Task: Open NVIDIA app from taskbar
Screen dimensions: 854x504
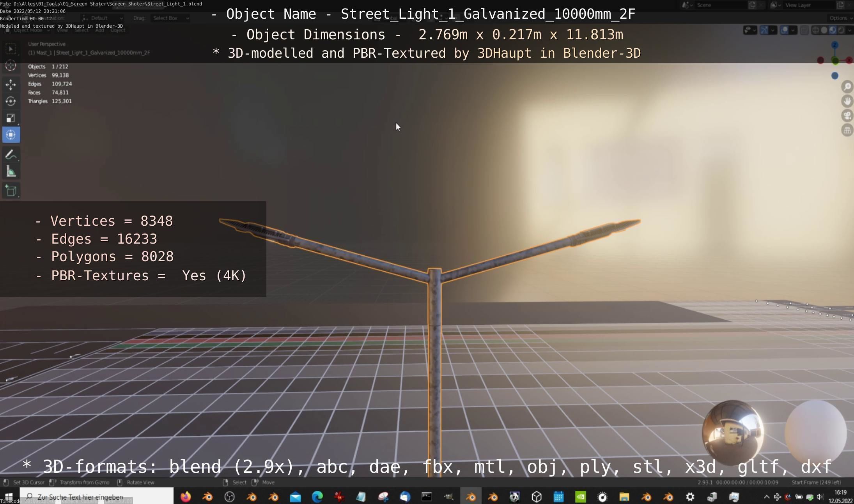Action: (x=581, y=497)
